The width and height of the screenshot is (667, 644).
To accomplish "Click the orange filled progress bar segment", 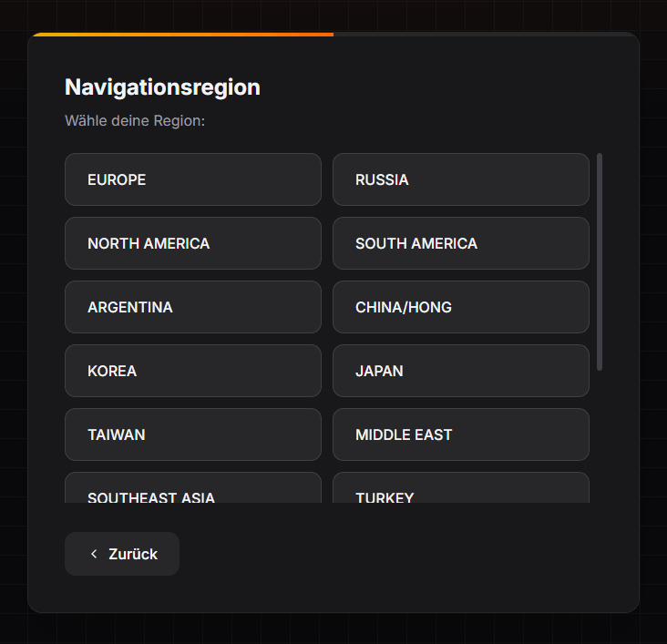I will point(182,35).
